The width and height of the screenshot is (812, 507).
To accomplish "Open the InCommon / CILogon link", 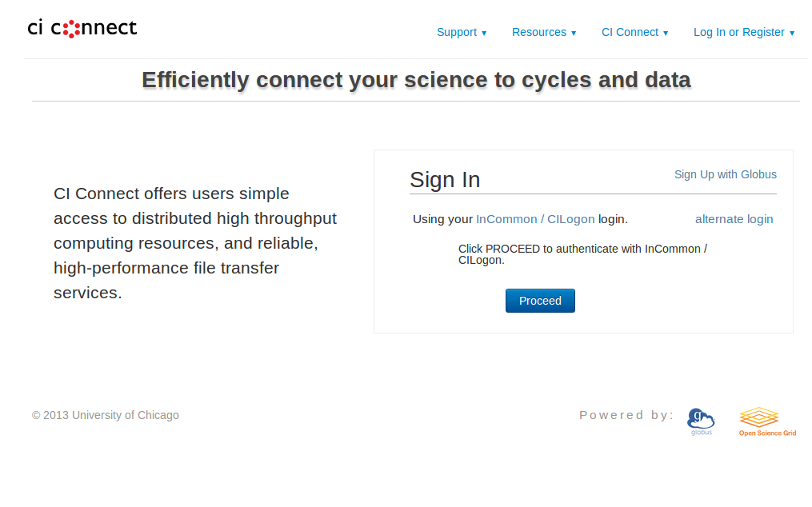I will pyautogui.click(x=535, y=219).
